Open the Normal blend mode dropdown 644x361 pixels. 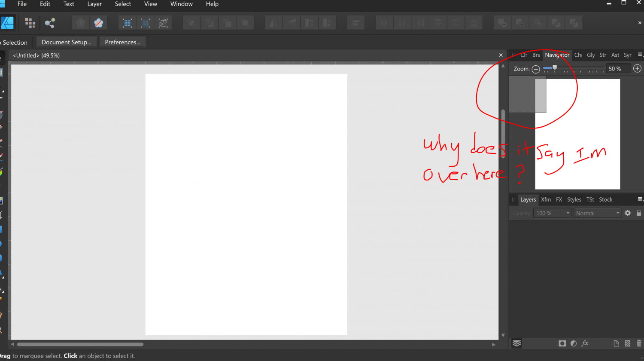coord(597,213)
